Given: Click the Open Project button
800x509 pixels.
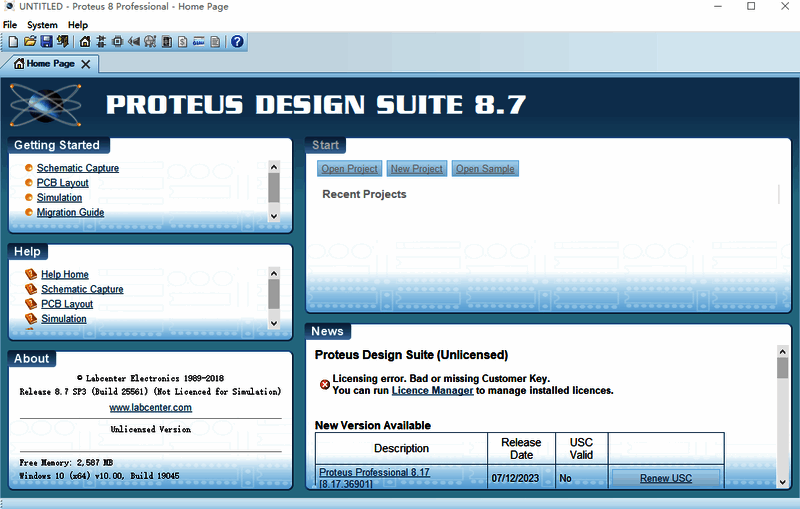Looking at the screenshot, I should [x=349, y=169].
